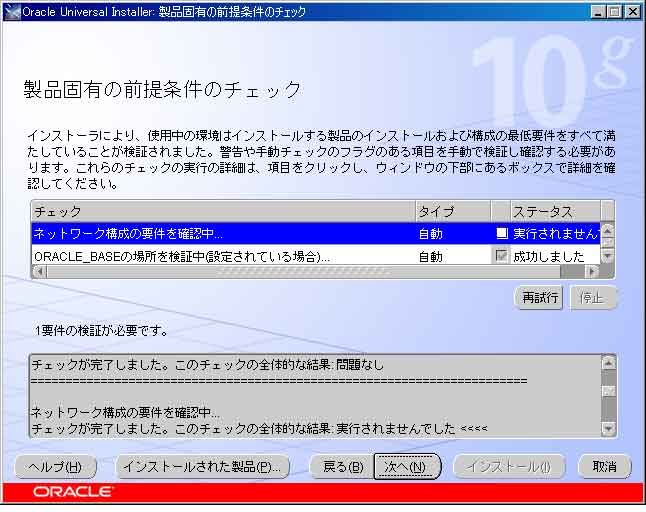Close the Oracle Universal Installer window
The image size is (646, 512).
point(632,12)
